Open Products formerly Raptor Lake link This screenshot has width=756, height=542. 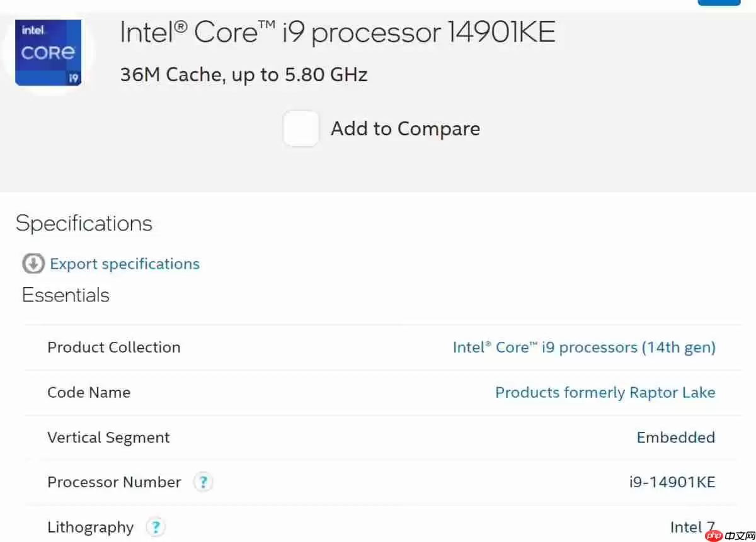pos(605,393)
